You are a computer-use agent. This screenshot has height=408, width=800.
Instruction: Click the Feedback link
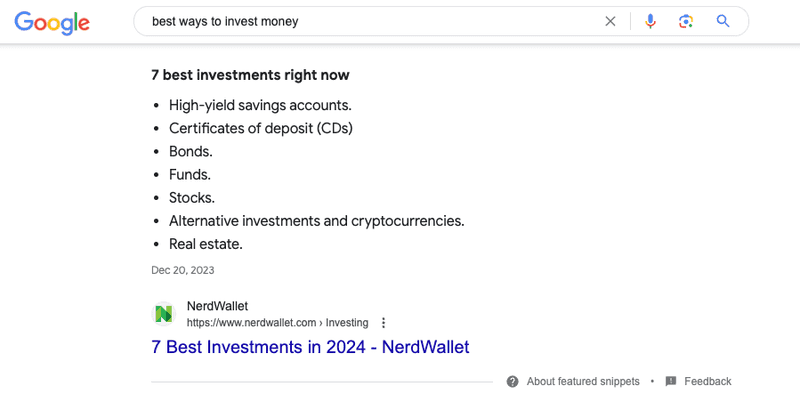tap(708, 381)
